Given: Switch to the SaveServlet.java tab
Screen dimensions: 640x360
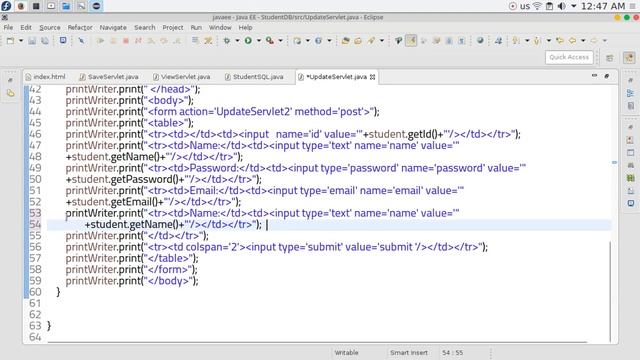Looking at the screenshot, I should pos(109,77).
